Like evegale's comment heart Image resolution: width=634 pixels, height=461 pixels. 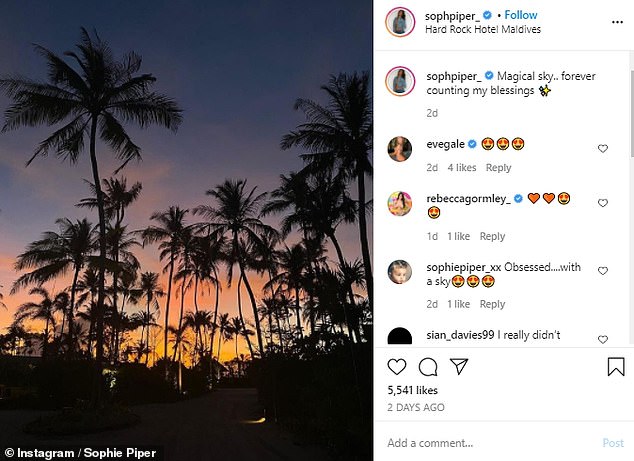coord(603,148)
